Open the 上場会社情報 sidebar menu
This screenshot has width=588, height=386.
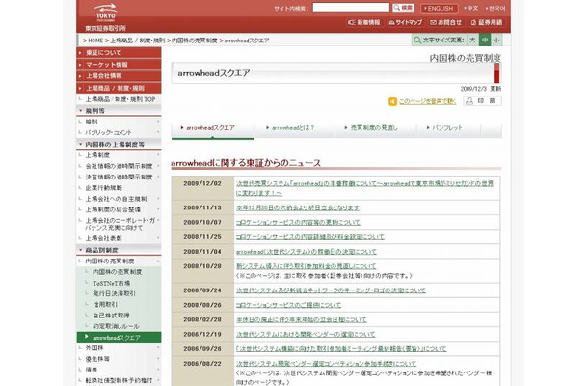point(119,76)
